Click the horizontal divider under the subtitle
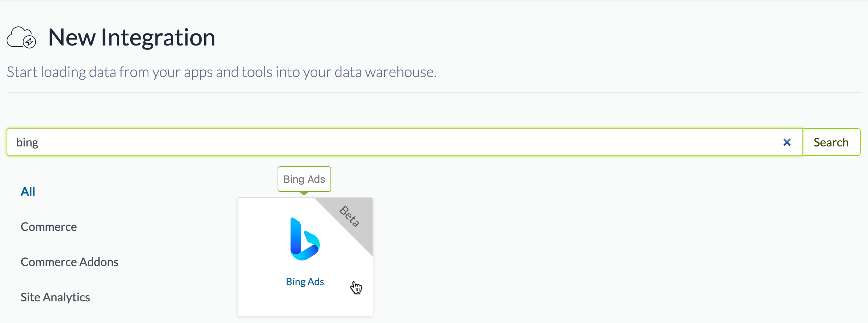The image size is (868, 323). 433,92
